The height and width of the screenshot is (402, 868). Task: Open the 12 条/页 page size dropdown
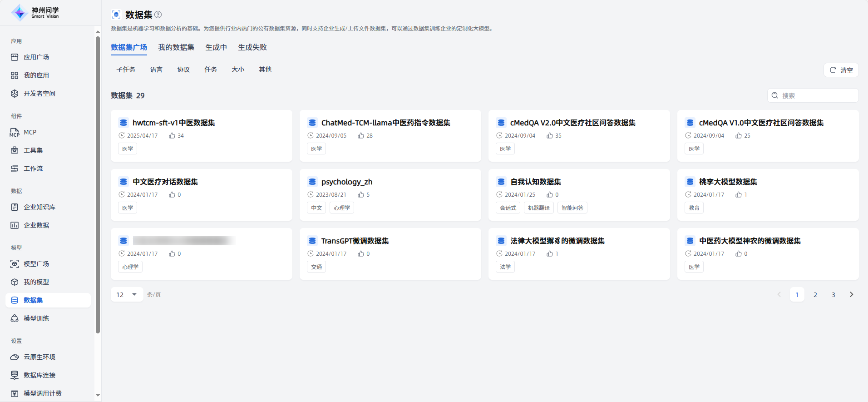(127, 295)
